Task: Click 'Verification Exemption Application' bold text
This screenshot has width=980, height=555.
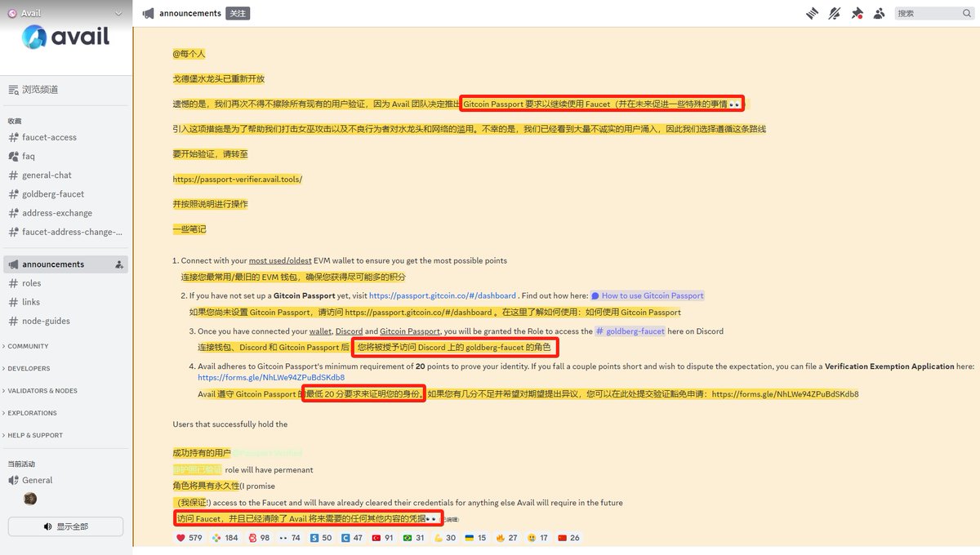Action: (889, 366)
